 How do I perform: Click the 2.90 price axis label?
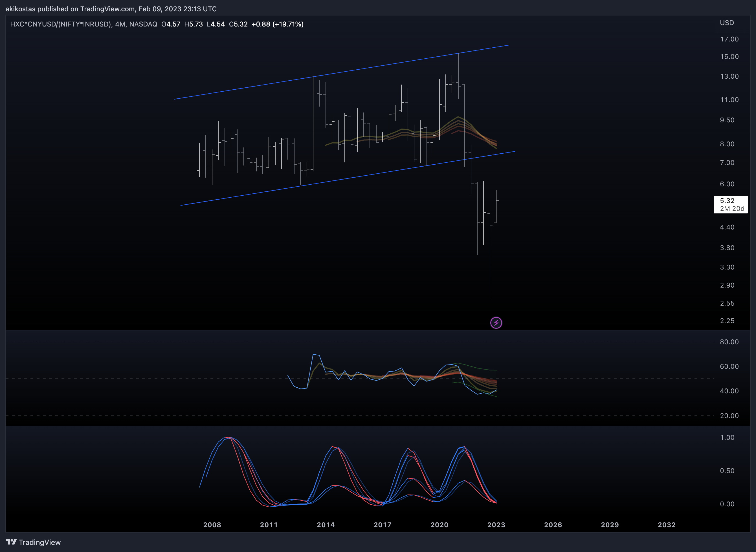(727, 285)
